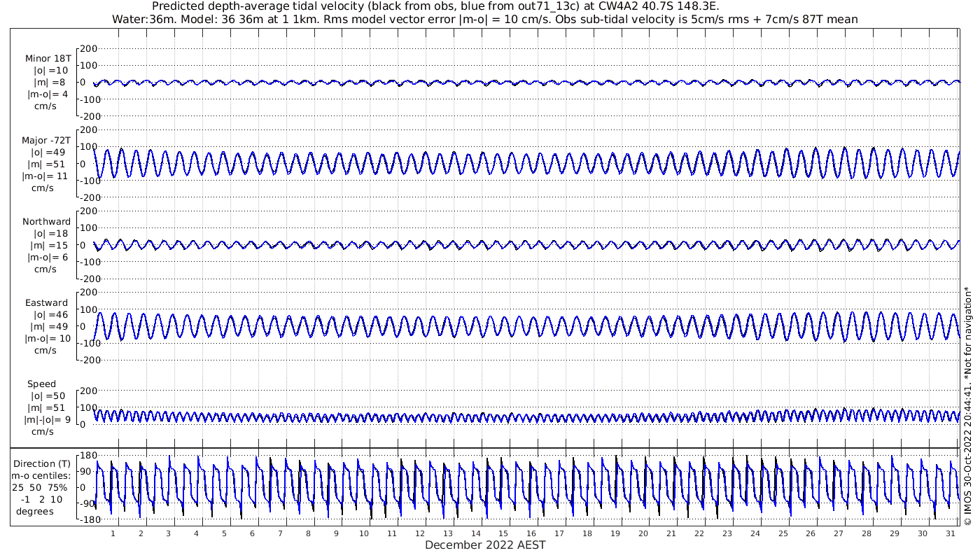Click the "Minor 18T" panel label

click(x=48, y=59)
